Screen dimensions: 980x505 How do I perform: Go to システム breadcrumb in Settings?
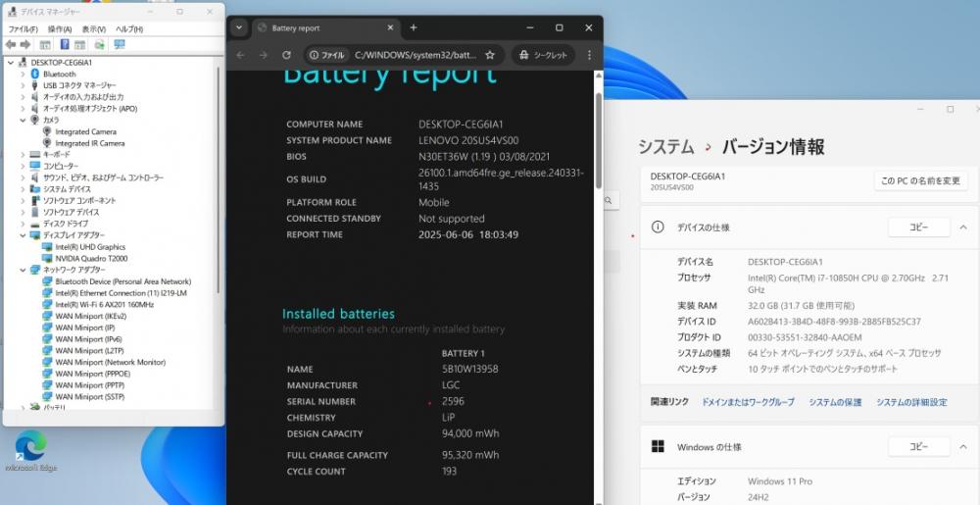(x=665, y=147)
